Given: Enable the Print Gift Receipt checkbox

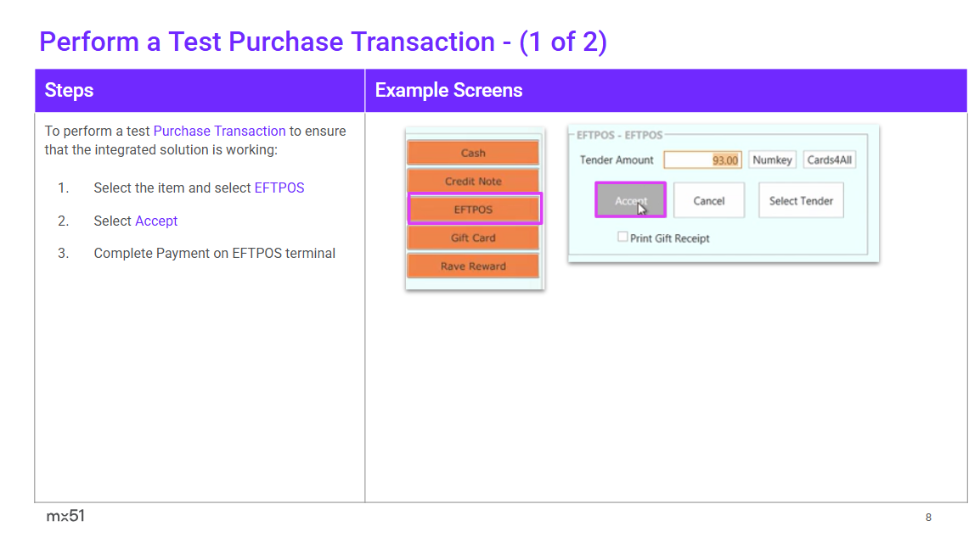Looking at the screenshot, I should pyautogui.click(x=623, y=238).
